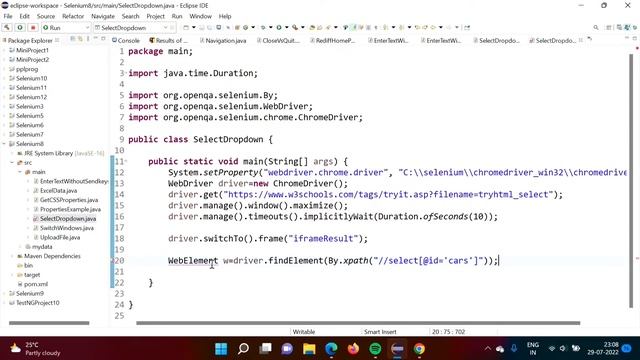The width and height of the screenshot is (640, 360).
Task: Select the mydata package
Action: (42, 247)
